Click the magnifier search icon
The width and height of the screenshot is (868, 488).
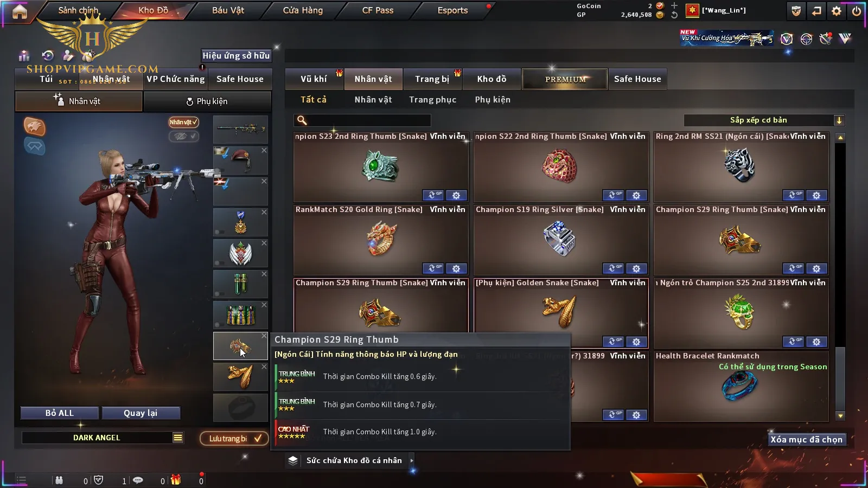point(302,120)
